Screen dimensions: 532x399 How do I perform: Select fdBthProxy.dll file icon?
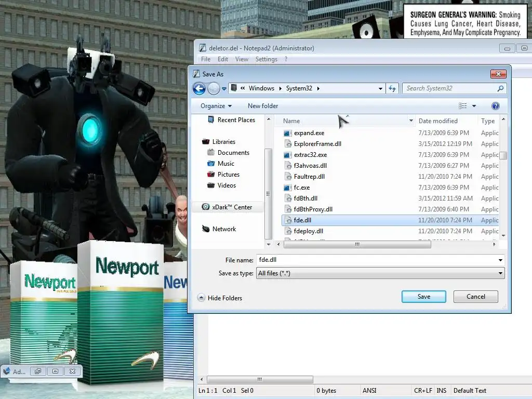pos(288,209)
